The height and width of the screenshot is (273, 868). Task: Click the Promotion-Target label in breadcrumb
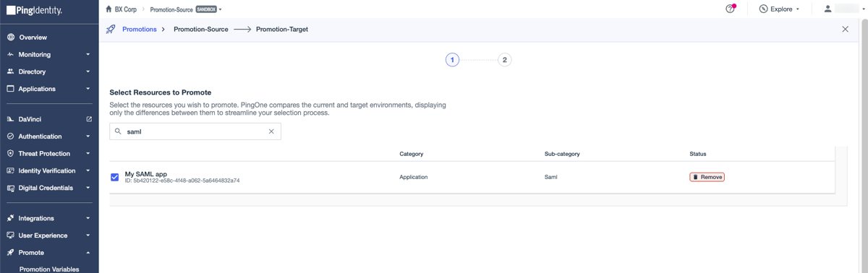point(282,30)
